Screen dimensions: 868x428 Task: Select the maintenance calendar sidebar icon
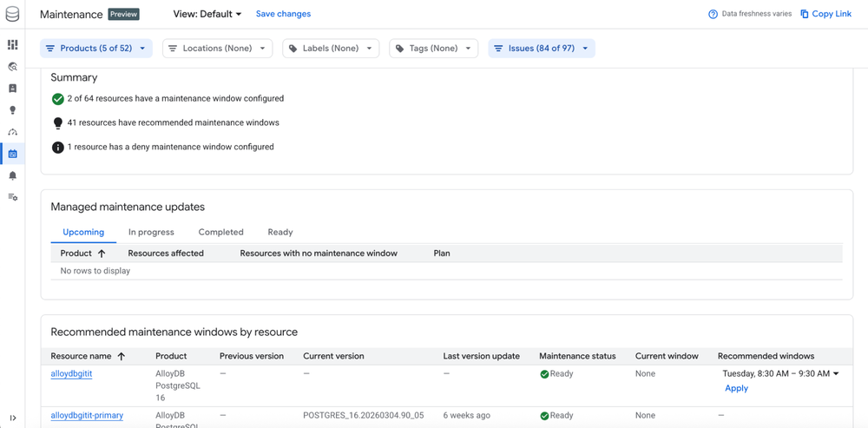coord(13,154)
